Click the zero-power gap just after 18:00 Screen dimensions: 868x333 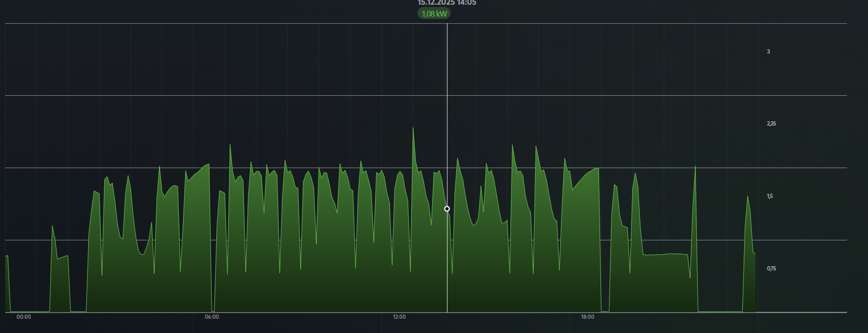coord(605,311)
